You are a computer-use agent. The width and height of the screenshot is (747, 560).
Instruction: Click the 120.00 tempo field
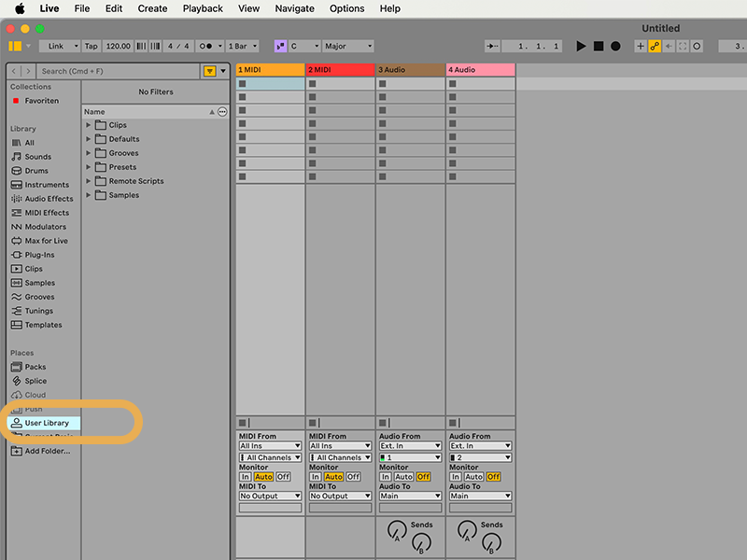[x=118, y=46]
